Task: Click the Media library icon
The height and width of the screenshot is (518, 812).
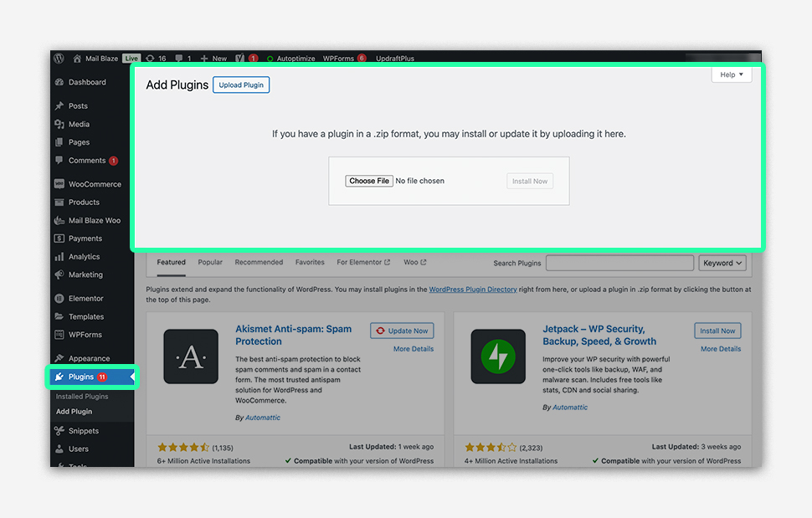Action: [59, 124]
